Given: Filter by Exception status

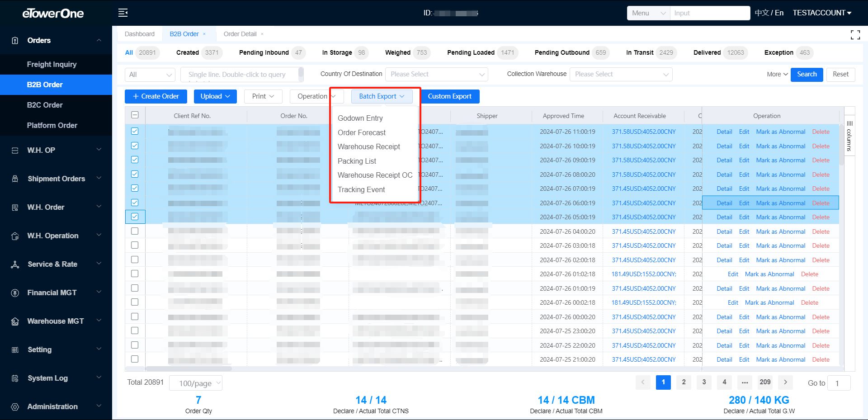Looking at the screenshot, I should 788,52.
